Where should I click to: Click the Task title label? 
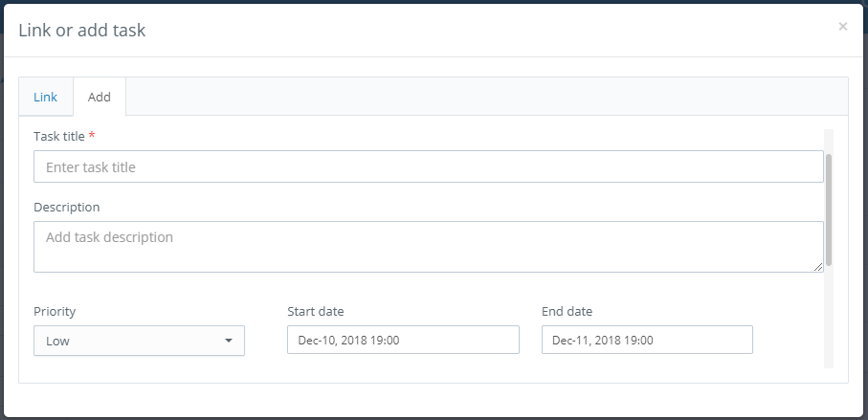pyautogui.click(x=59, y=136)
